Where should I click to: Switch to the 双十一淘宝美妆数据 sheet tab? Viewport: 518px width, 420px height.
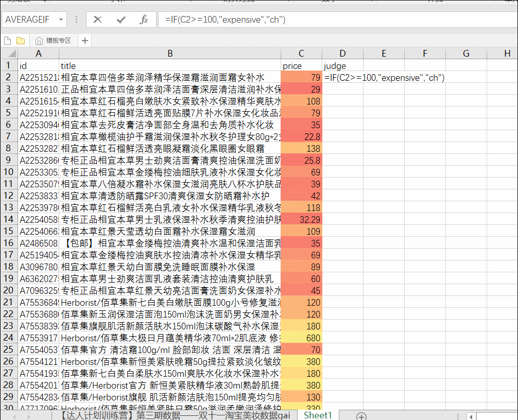coord(176,415)
